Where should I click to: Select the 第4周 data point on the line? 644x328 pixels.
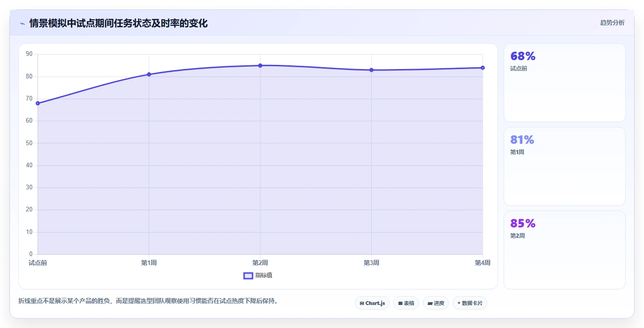click(x=483, y=68)
